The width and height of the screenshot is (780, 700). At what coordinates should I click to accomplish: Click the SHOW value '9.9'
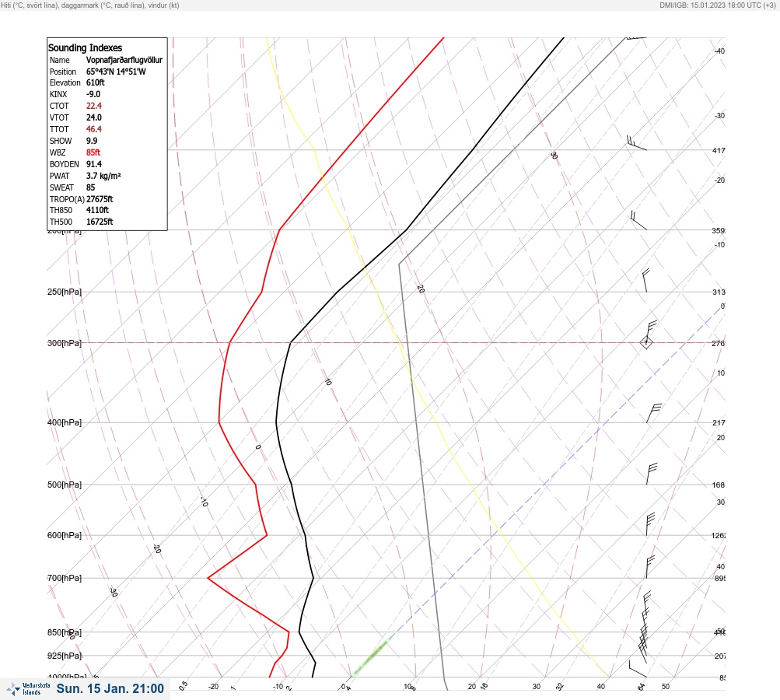(92, 141)
